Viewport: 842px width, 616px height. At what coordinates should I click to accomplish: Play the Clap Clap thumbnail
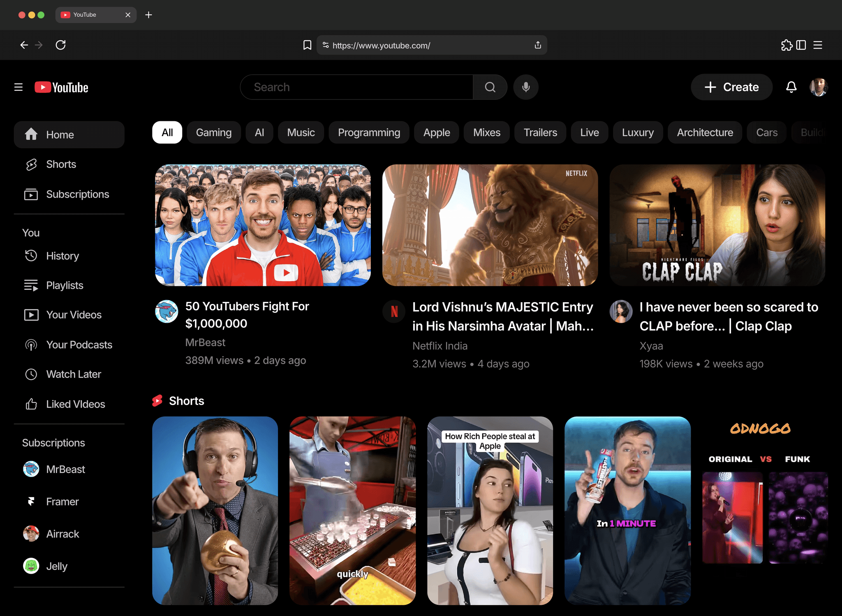[717, 225]
